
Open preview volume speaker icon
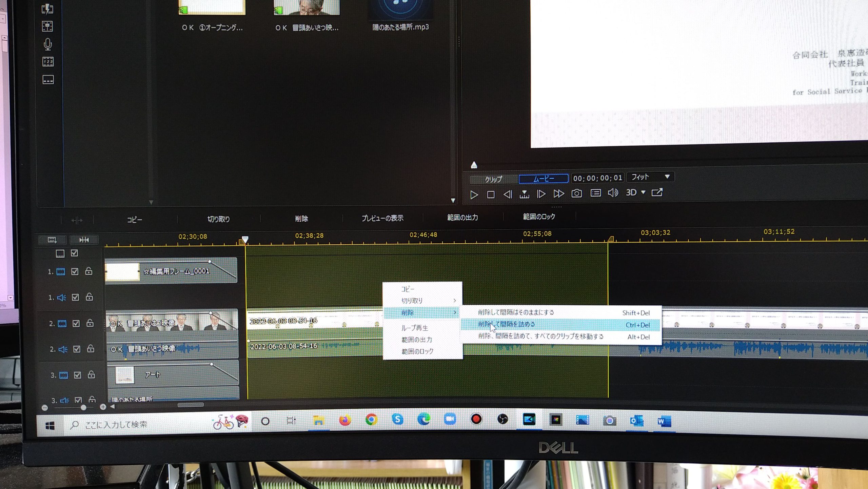pos(613,193)
